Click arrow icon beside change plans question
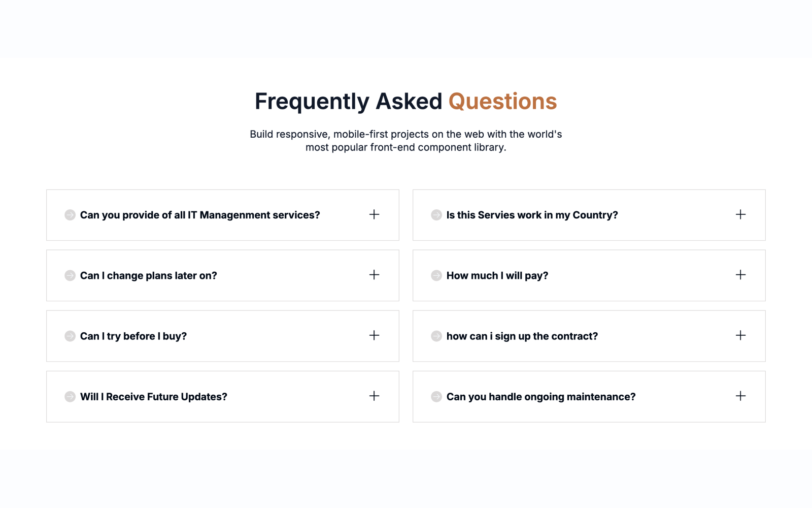Viewport: 812px width, 508px height. [70, 275]
